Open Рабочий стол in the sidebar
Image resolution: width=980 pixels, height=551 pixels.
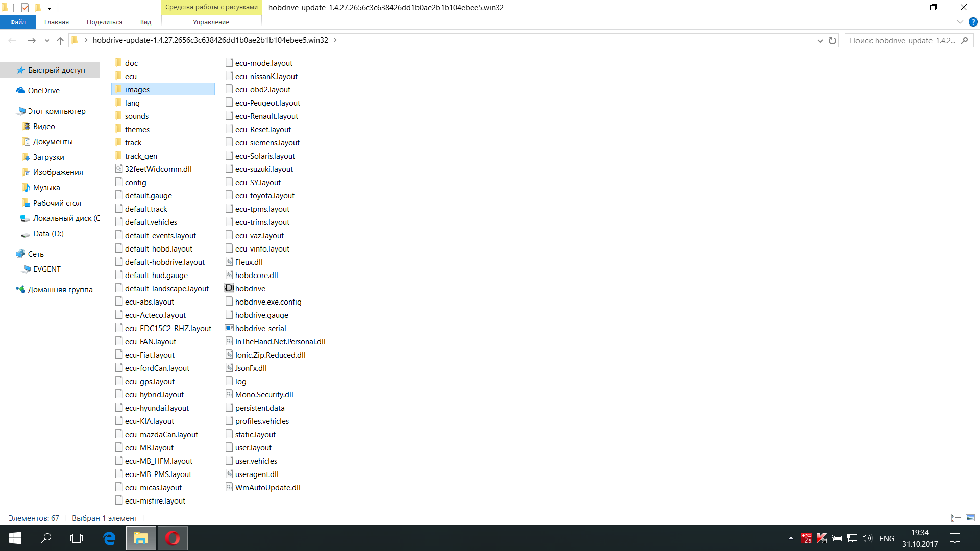coord(57,203)
